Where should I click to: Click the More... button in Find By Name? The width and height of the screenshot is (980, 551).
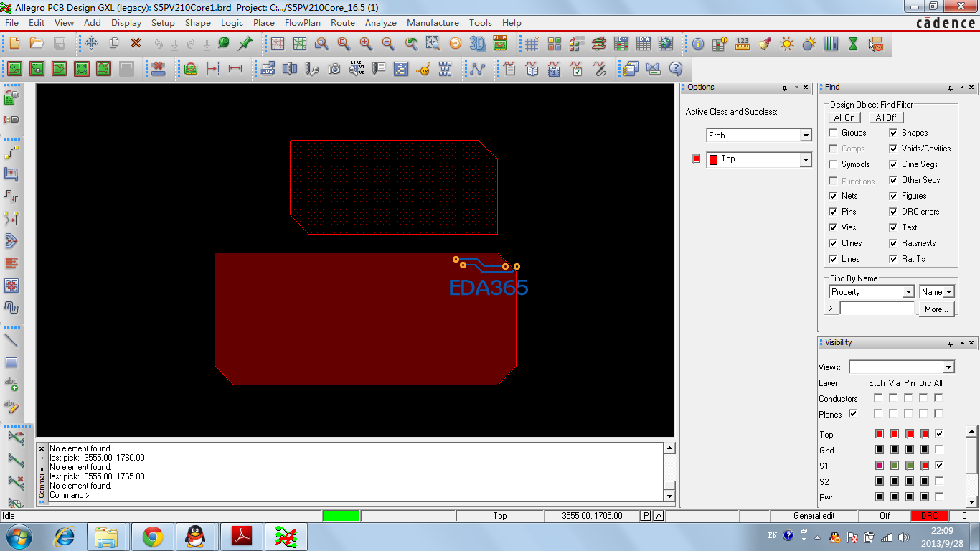coord(937,309)
